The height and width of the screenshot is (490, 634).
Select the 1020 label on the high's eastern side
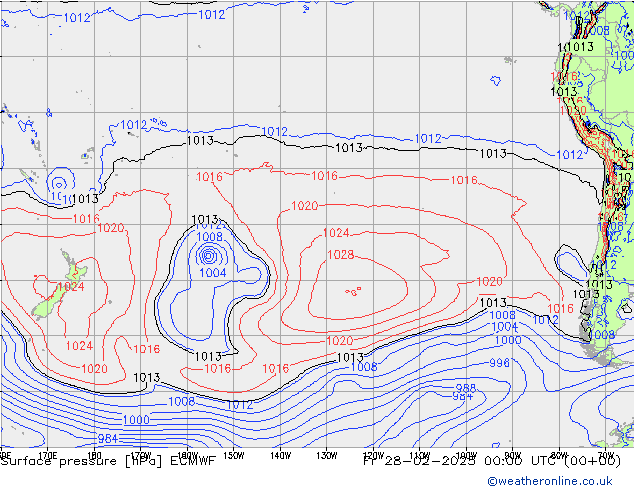click(490, 281)
